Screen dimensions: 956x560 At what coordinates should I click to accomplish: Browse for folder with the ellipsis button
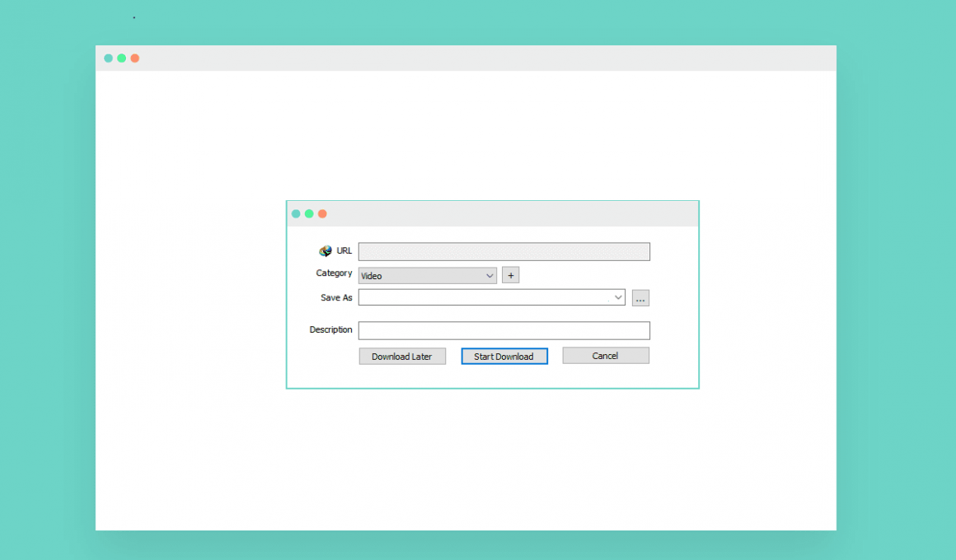[640, 298]
